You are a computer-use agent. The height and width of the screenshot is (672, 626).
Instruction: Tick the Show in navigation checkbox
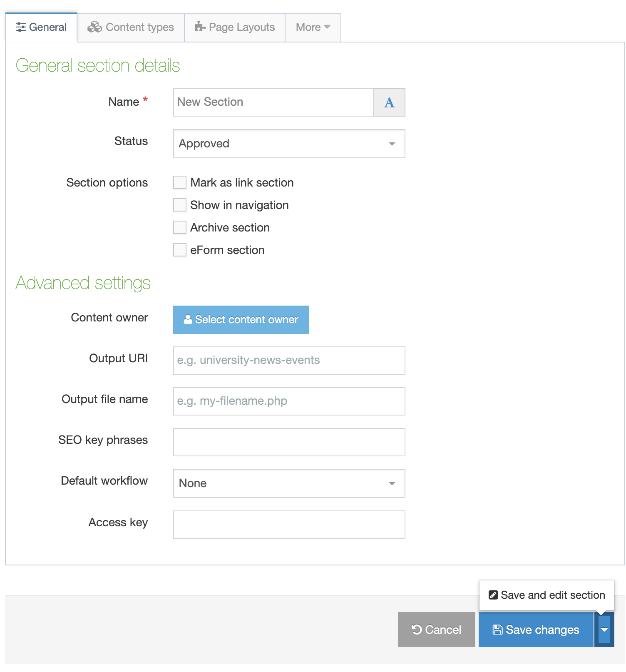pos(180,205)
